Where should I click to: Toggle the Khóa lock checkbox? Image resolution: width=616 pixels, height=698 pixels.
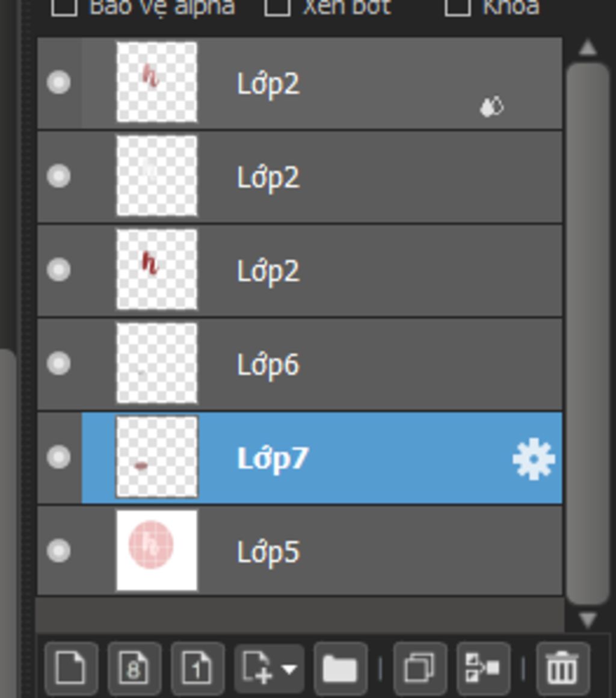click(x=458, y=6)
